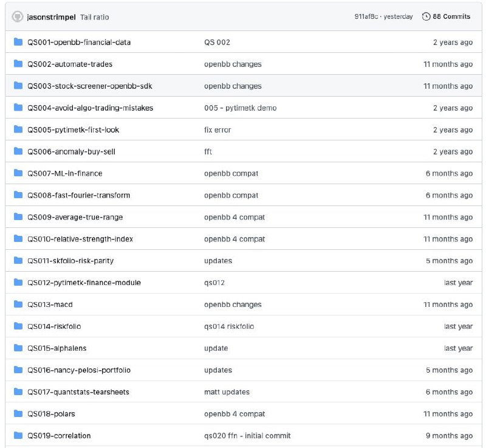Open the 'matt updates' commit message
The image size is (486, 448).
click(x=227, y=392)
